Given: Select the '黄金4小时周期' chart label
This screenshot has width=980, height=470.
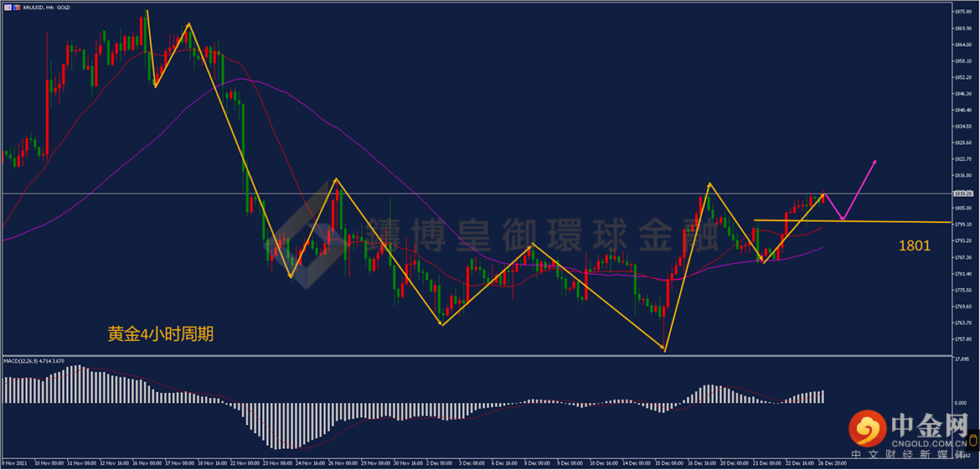Looking at the screenshot, I should tap(161, 335).
